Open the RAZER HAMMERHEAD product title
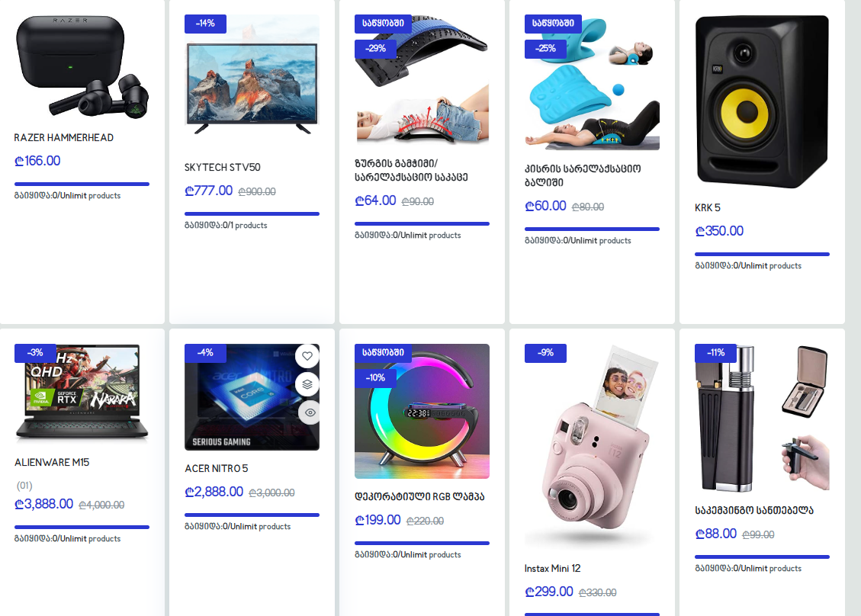861x616 pixels. (64, 138)
